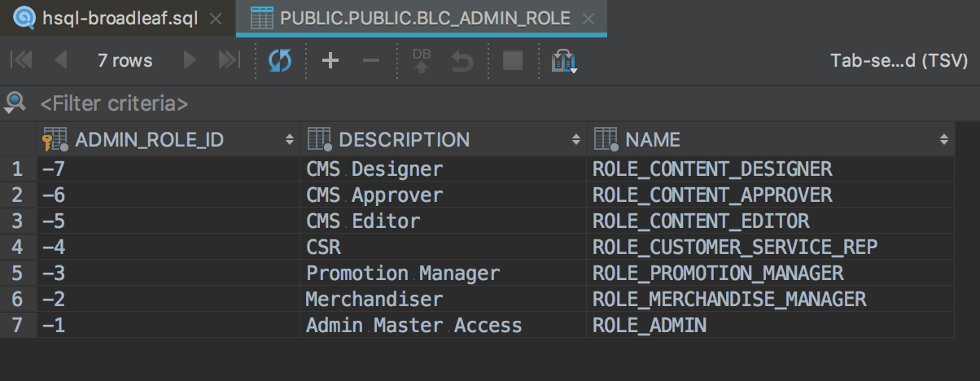Open the 7 rows page size selector
The width and height of the screenshot is (980, 381).
point(125,60)
